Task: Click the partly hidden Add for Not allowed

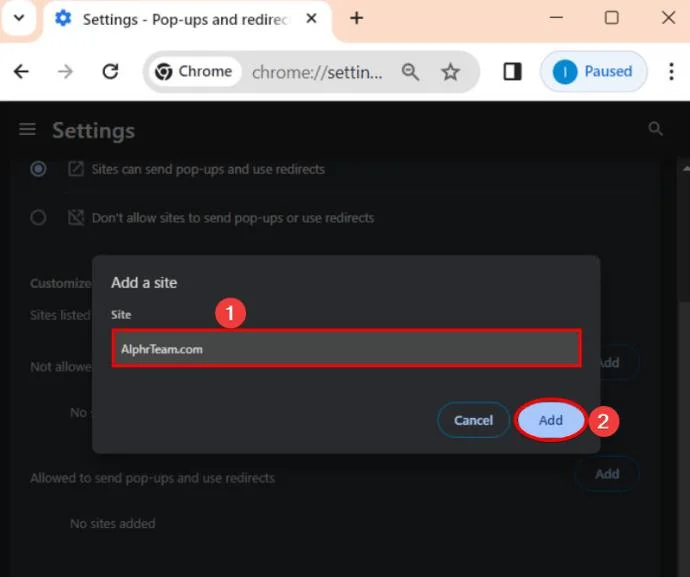Action: click(619, 363)
